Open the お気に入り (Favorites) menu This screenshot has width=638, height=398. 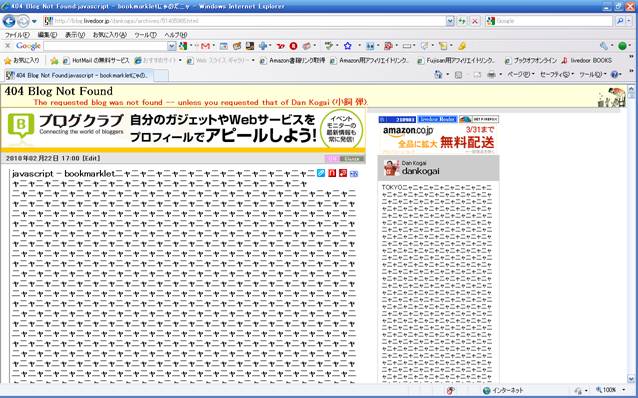click(109, 35)
